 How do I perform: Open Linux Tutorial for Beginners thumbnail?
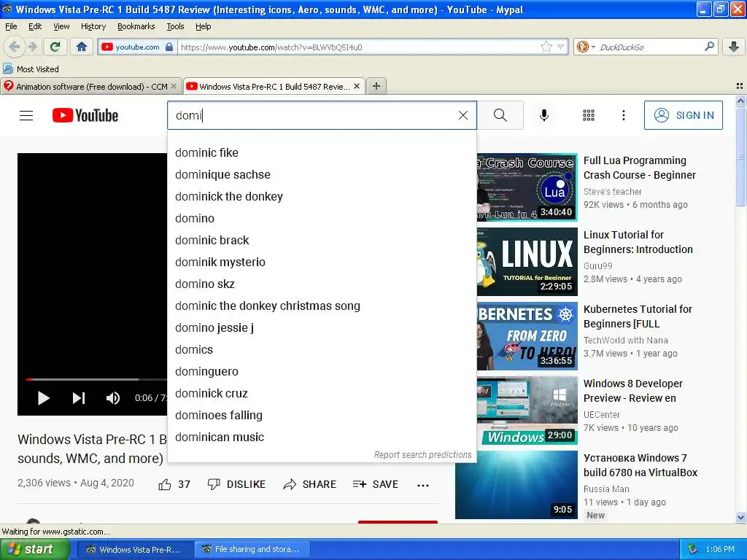pos(527,262)
